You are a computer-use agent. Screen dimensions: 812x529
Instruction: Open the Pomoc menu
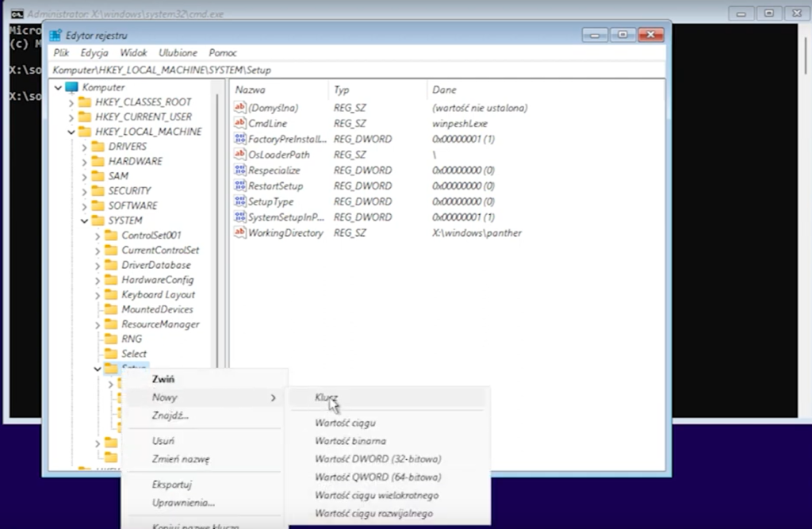pos(222,53)
